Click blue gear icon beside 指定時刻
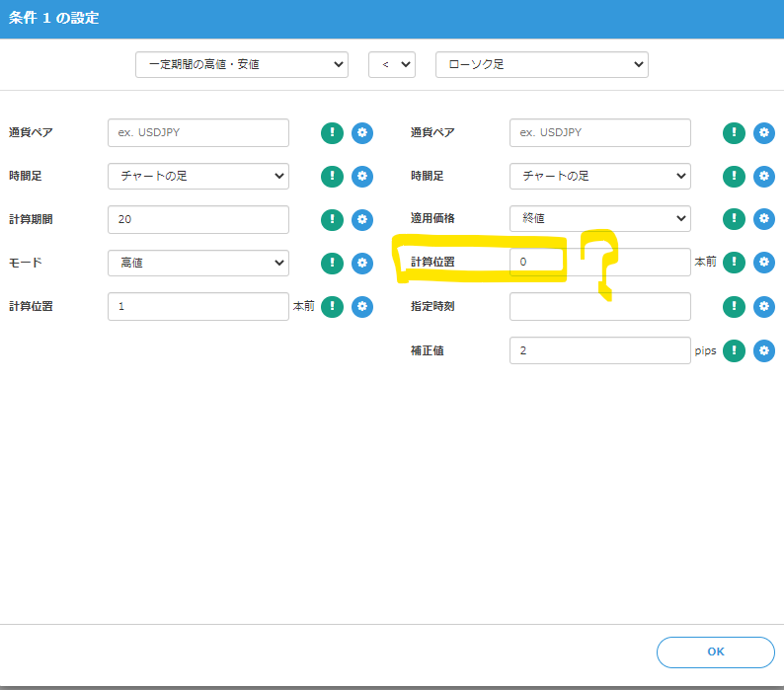Image resolution: width=784 pixels, height=690 pixels. [764, 306]
